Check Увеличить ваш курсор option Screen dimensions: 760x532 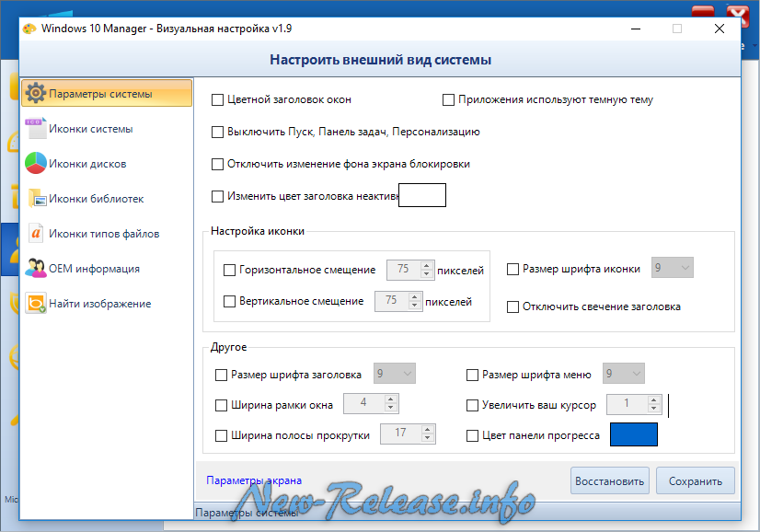pyautogui.click(x=472, y=405)
